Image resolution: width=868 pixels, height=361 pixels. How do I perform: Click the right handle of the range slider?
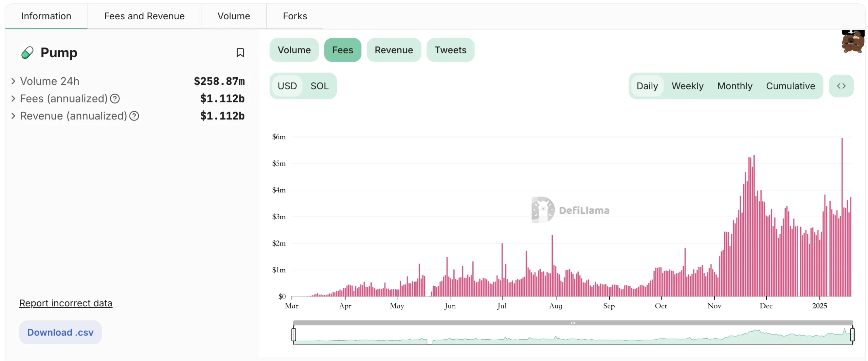[x=852, y=335]
